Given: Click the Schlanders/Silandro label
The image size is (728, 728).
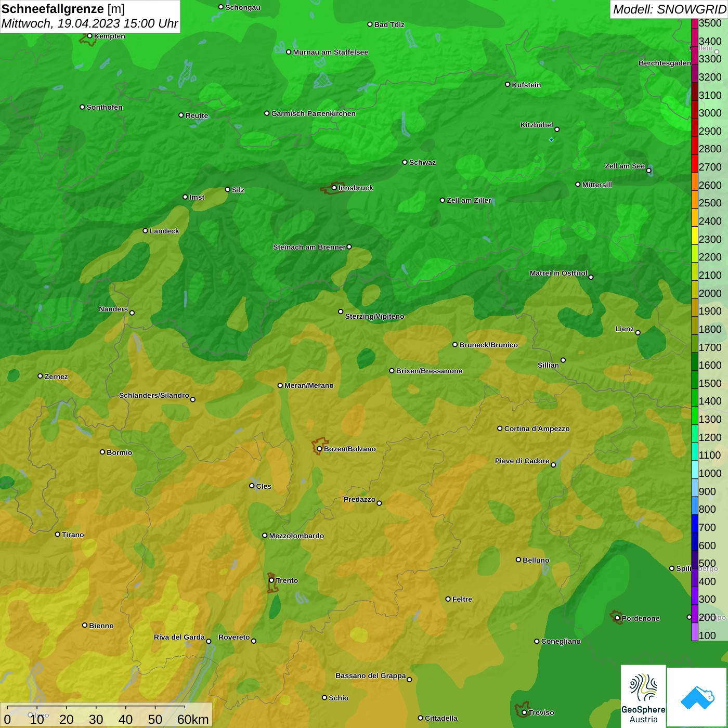Looking at the screenshot, I should pyautogui.click(x=154, y=395).
